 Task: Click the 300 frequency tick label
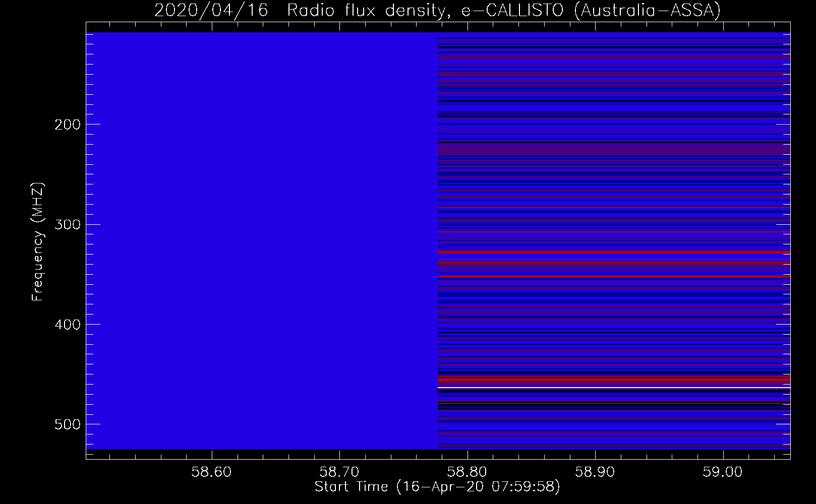(67, 224)
